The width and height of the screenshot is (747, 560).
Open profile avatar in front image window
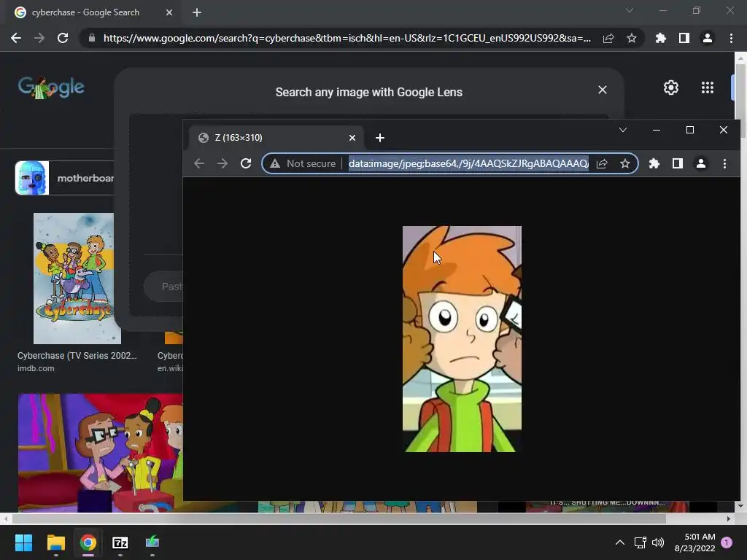(x=701, y=164)
